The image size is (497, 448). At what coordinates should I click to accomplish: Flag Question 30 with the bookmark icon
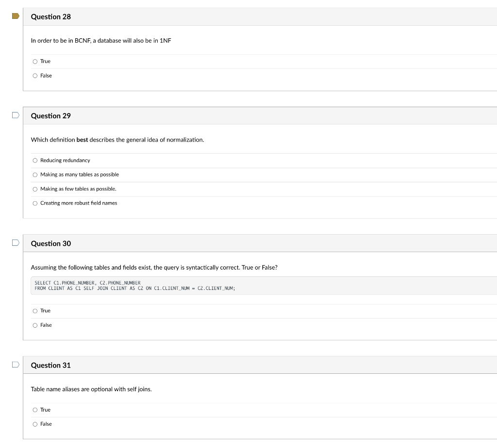pyautogui.click(x=16, y=242)
